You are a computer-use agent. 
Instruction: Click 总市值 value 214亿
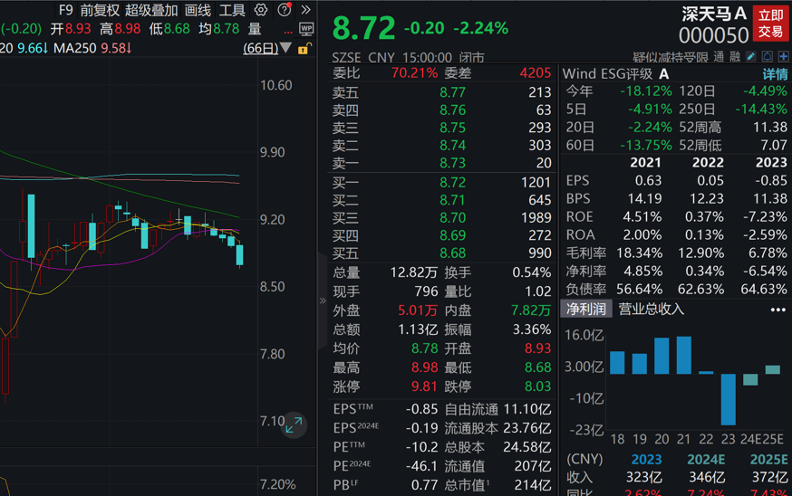532,485
